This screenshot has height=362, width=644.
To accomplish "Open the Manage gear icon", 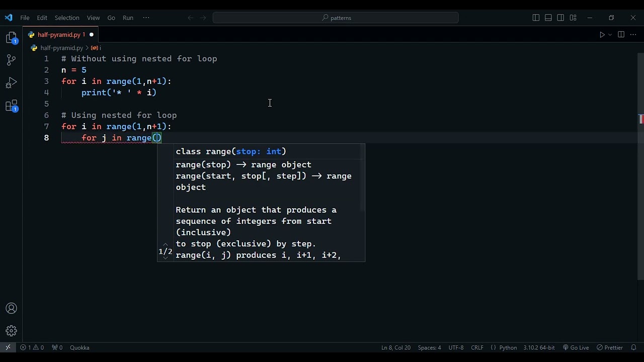I will click(x=11, y=331).
